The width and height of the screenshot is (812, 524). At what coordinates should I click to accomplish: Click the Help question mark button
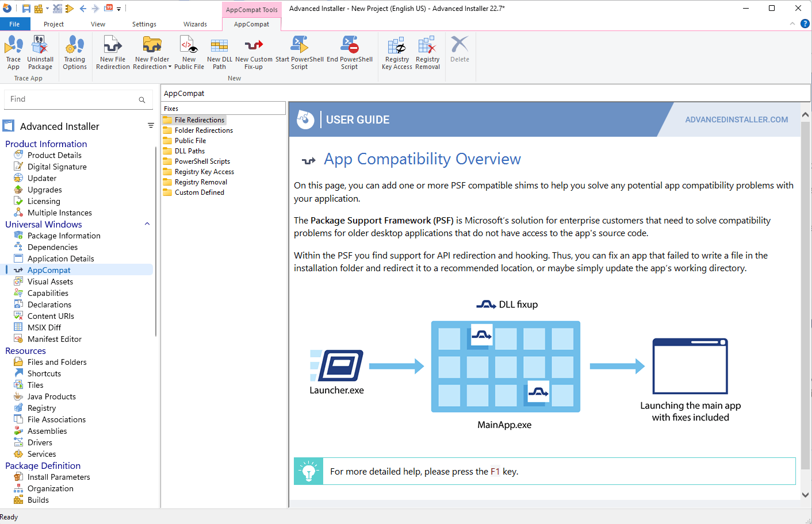[804, 24]
